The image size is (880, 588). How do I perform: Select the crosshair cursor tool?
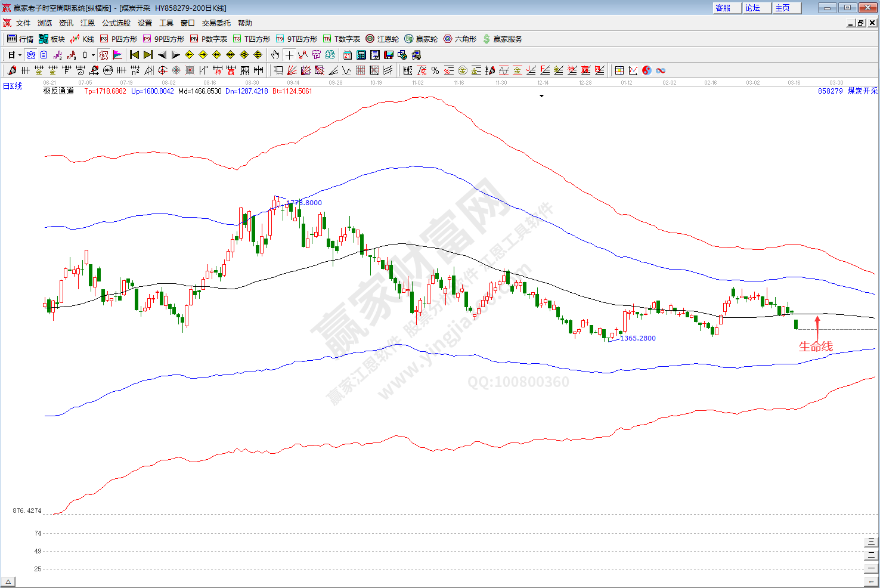click(x=289, y=55)
